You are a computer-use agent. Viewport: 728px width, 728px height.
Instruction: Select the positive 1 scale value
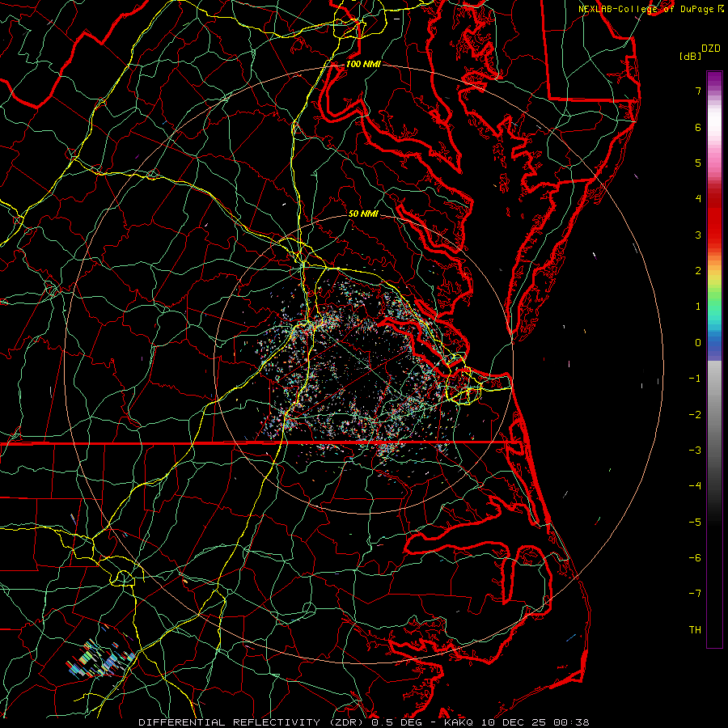[698, 307]
